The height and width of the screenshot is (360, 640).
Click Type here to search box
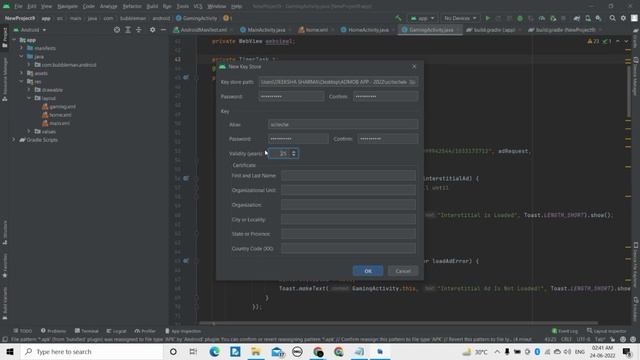92,351
